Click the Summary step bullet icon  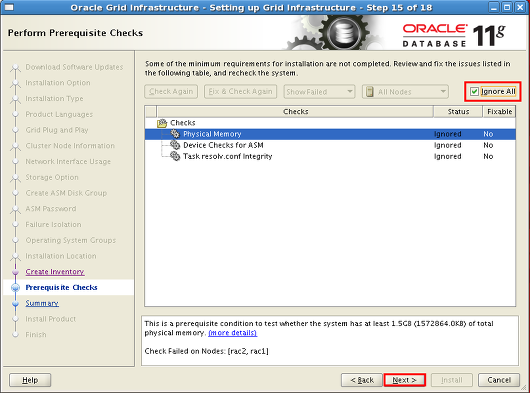pyautogui.click(x=15, y=303)
